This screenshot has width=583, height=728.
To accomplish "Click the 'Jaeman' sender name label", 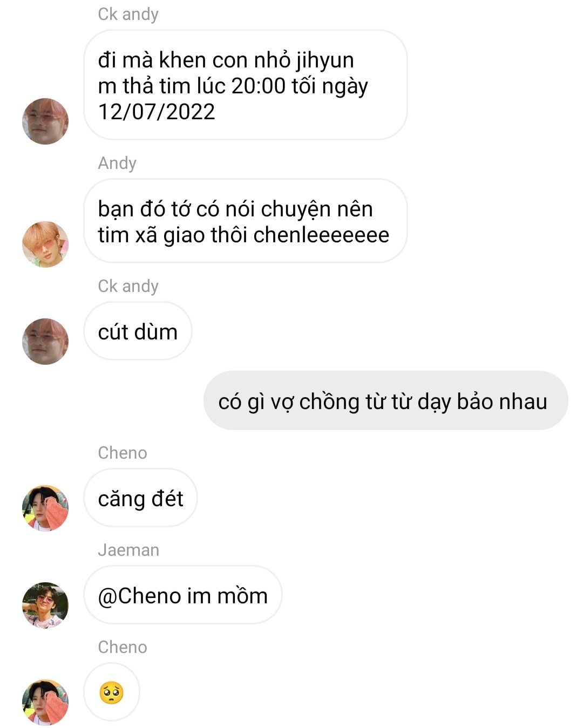I will click(128, 550).
